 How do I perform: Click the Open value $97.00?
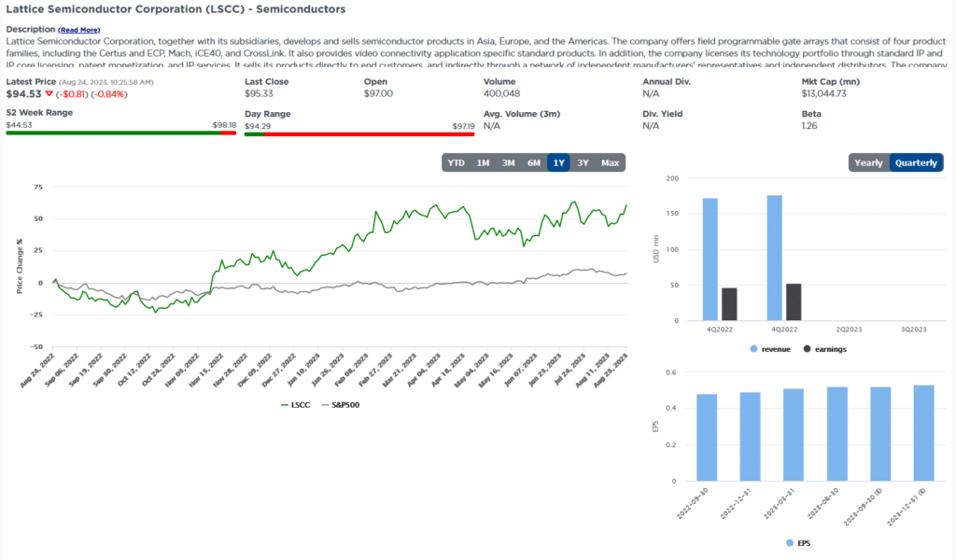tap(378, 93)
